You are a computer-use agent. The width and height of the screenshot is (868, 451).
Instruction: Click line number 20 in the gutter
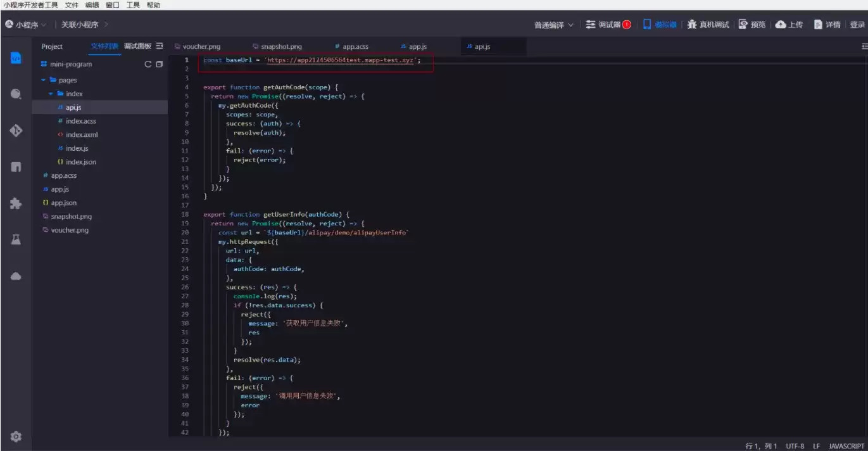point(185,232)
